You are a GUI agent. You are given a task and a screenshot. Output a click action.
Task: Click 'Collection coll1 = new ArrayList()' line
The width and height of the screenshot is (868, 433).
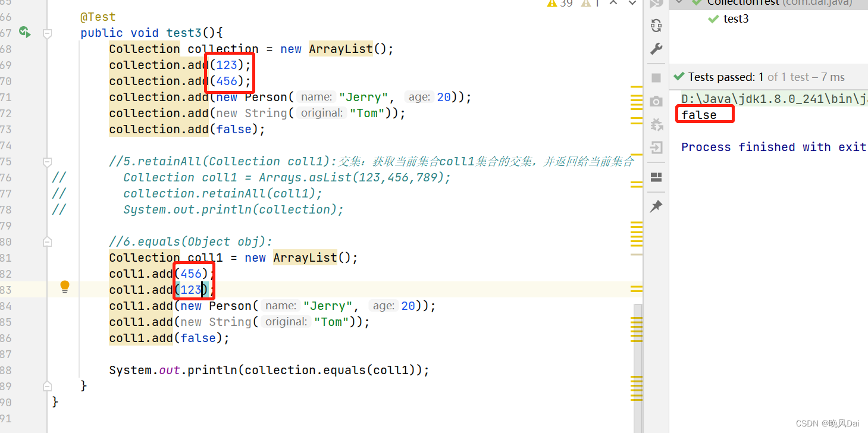point(234,258)
